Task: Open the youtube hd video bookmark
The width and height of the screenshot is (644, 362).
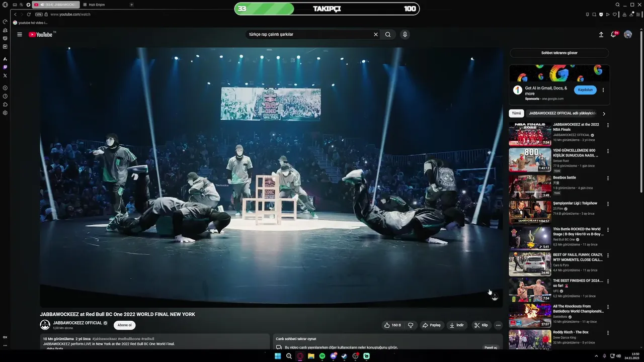Action: [x=31, y=23]
